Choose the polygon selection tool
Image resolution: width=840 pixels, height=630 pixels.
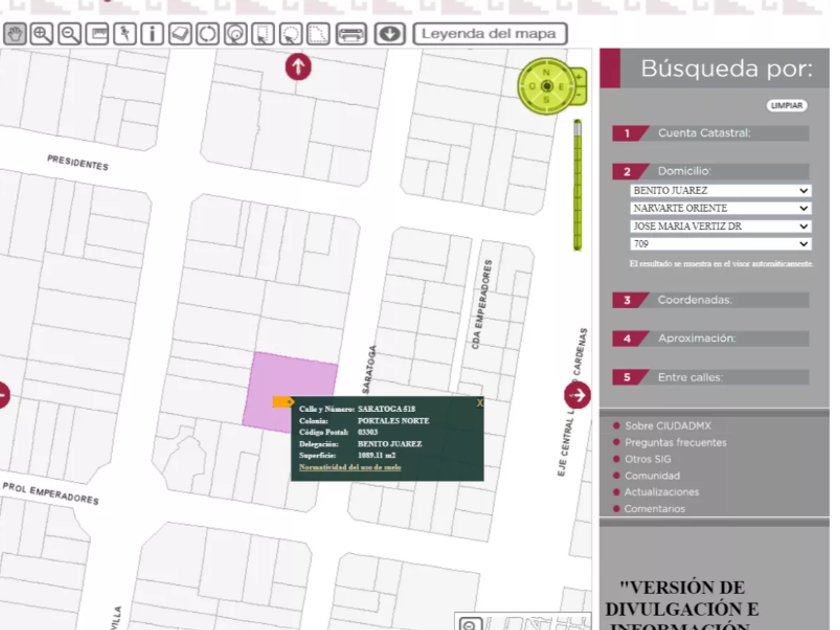point(318,34)
